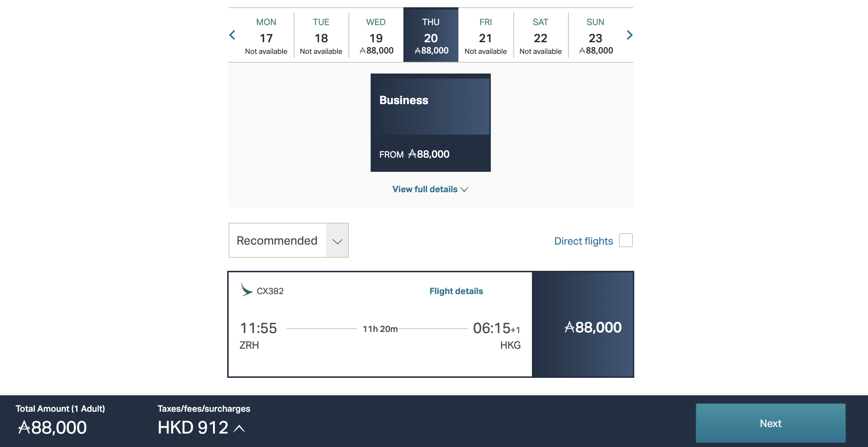
Task: Click the Asia Miles symbol on the Business fare card
Action: coord(412,154)
